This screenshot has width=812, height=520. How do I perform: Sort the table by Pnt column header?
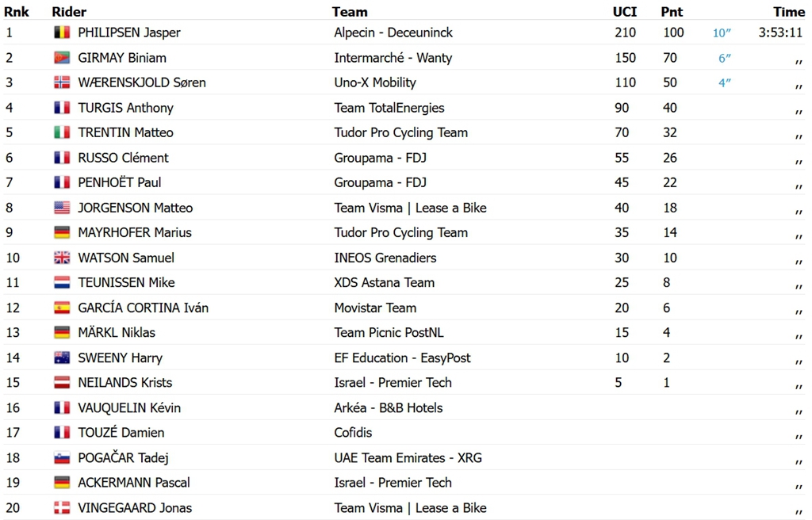pyautogui.click(x=672, y=11)
